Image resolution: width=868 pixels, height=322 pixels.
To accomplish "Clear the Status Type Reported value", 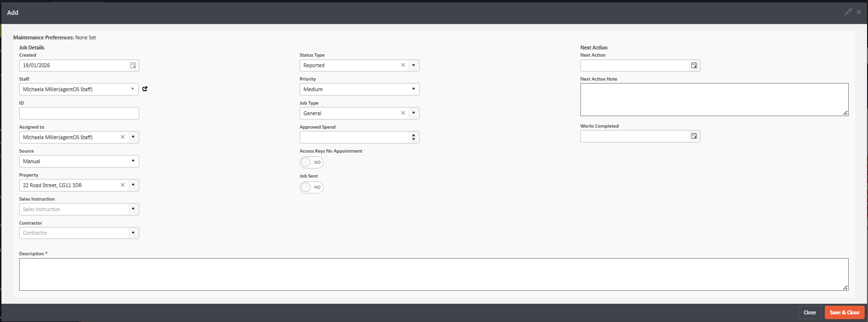I will point(403,65).
